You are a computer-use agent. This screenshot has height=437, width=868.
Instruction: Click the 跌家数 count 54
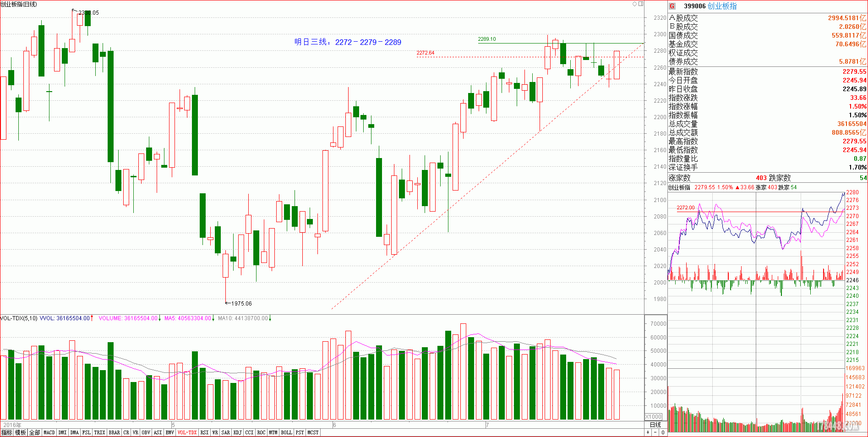(x=863, y=178)
